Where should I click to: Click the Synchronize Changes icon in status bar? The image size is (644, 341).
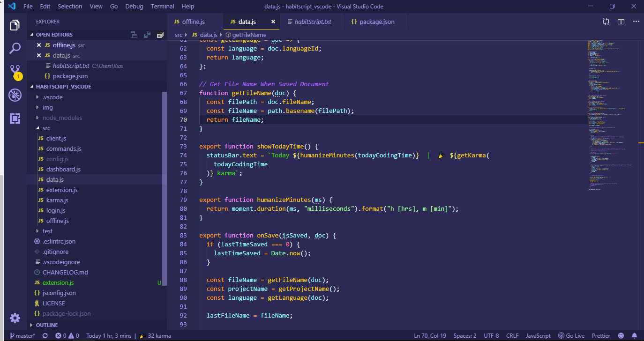(x=45, y=336)
